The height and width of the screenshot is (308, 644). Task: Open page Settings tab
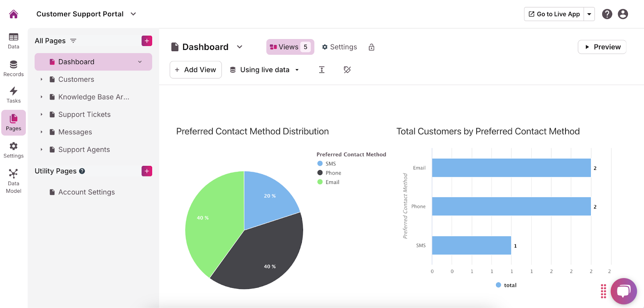click(x=339, y=47)
